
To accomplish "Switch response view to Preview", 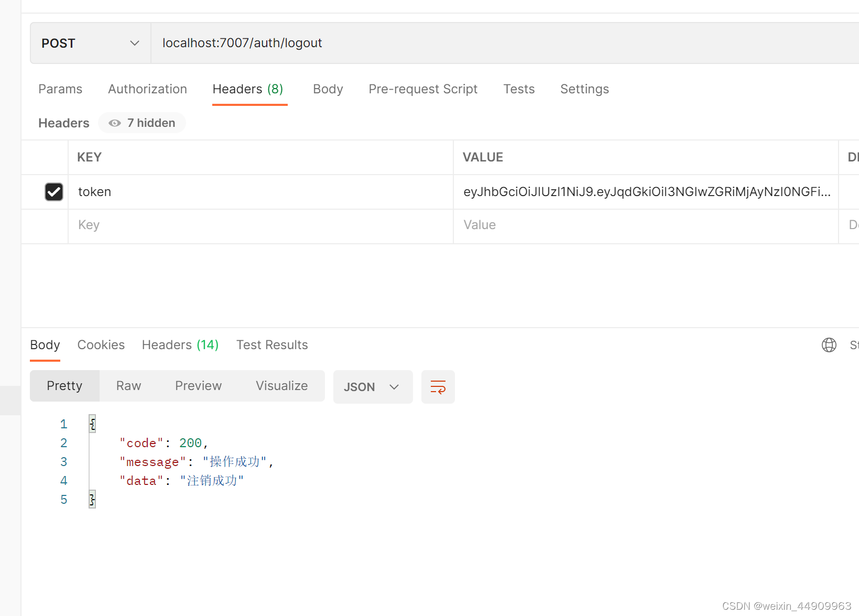I will 198,386.
